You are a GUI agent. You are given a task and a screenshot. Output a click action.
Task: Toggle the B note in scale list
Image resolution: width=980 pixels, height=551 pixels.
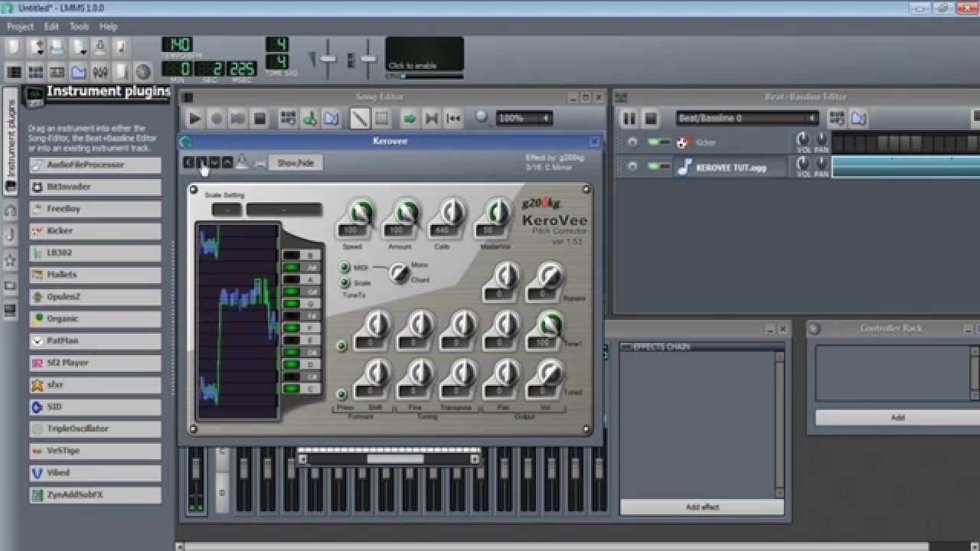300,256
